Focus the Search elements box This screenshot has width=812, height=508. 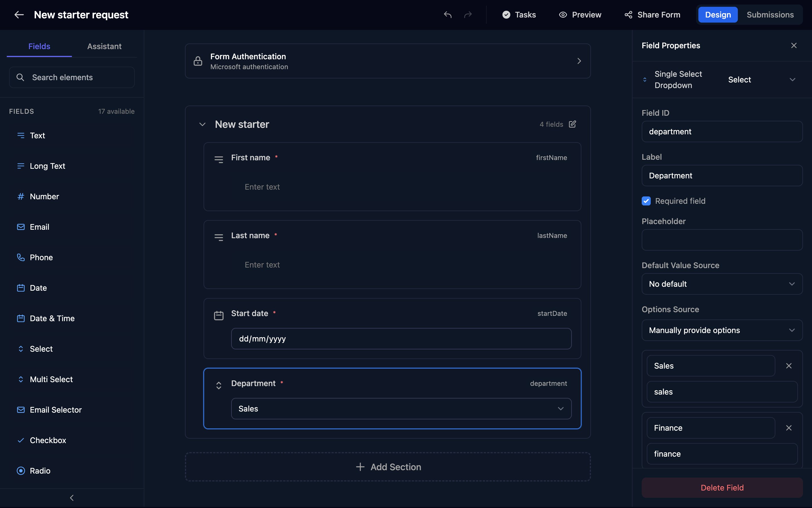click(72, 77)
